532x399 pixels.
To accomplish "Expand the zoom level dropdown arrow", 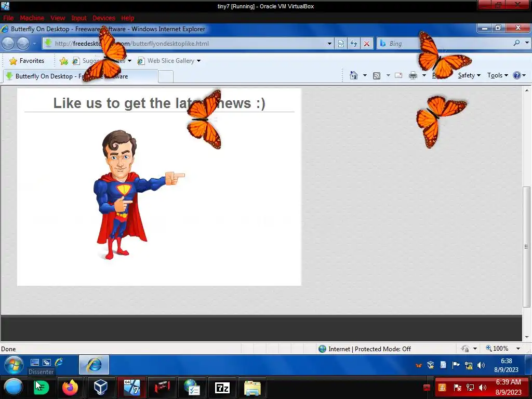I will 518,349.
